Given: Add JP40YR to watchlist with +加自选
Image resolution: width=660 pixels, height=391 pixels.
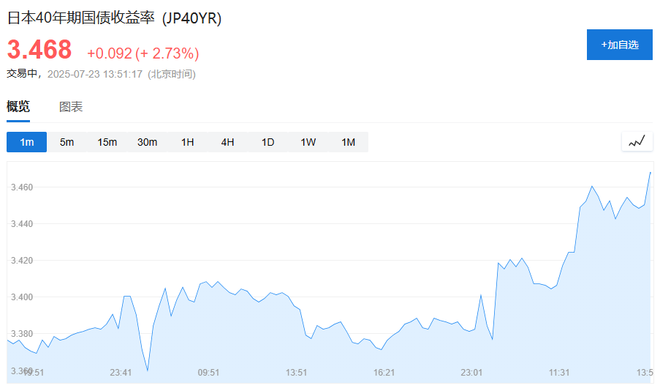Looking at the screenshot, I should click(620, 45).
